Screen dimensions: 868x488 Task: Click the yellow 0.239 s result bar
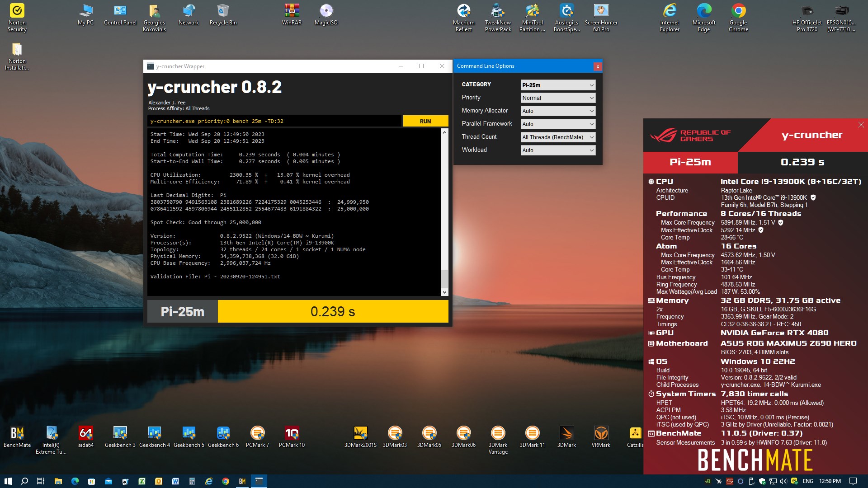tap(333, 311)
